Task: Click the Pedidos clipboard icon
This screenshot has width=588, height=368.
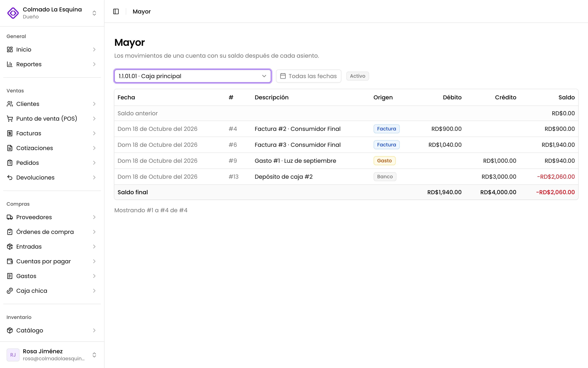Action: point(10,163)
